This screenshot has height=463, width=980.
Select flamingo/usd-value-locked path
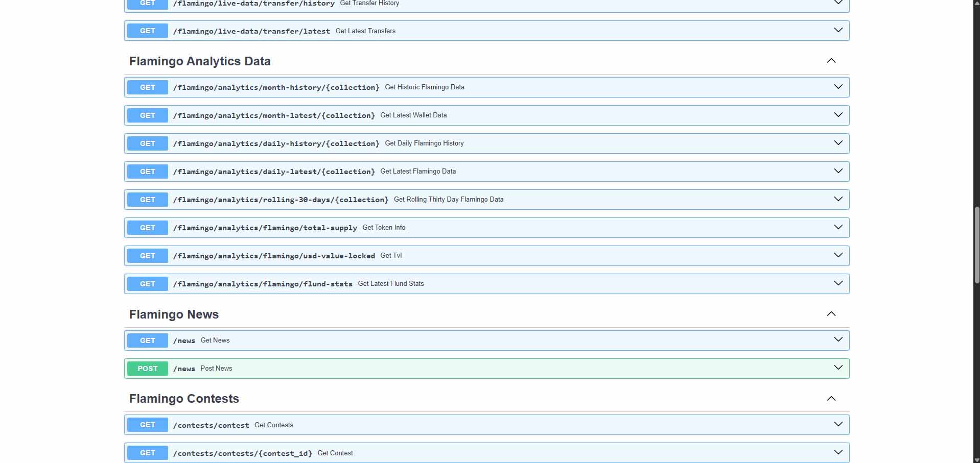274,256
